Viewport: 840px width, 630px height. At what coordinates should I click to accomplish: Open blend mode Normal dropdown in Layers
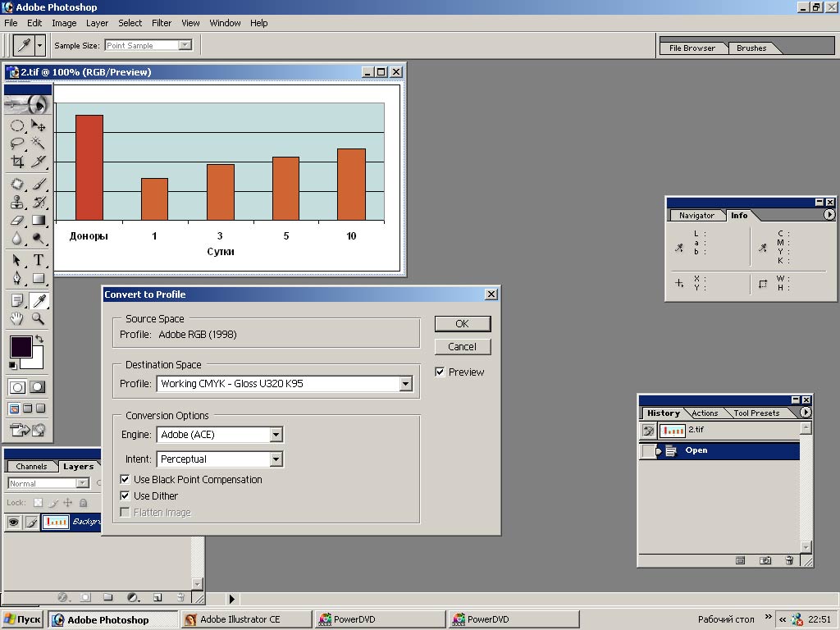(82, 483)
